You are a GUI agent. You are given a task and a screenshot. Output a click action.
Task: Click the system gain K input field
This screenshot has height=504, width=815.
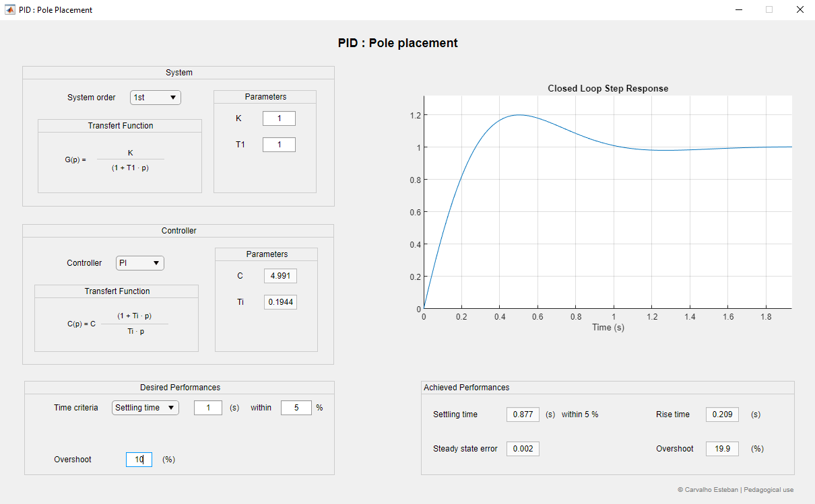(x=279, y=118)
